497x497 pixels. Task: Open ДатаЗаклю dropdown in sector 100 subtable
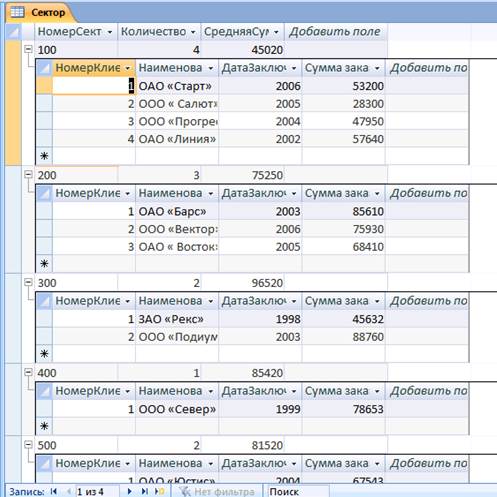click(x=294, y=68)
